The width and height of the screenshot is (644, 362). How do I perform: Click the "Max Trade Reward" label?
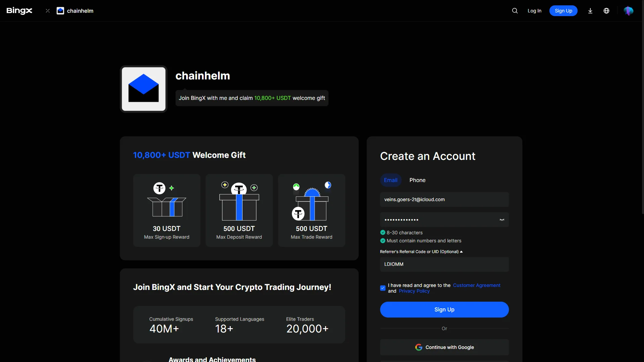[x=312, y=237]
